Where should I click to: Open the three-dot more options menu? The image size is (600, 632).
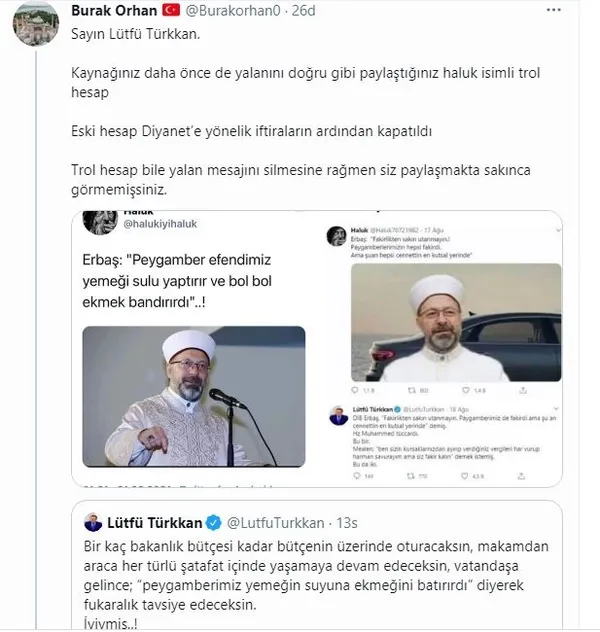point(554,10)
